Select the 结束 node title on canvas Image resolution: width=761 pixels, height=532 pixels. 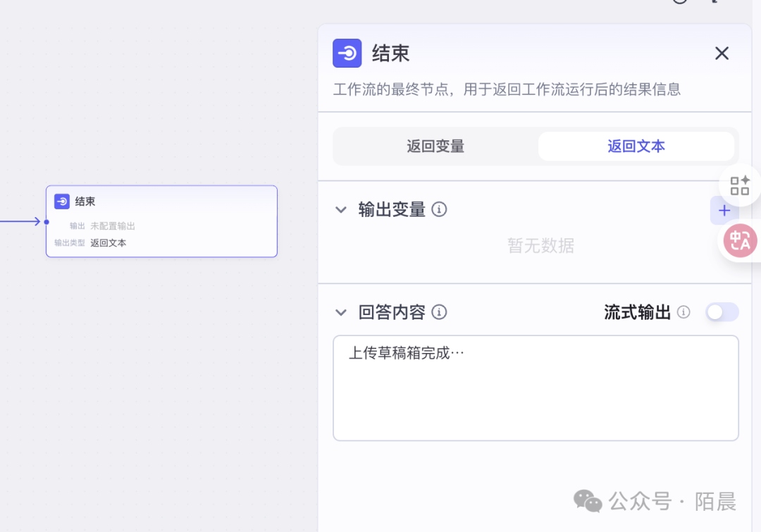click(85, 202)
